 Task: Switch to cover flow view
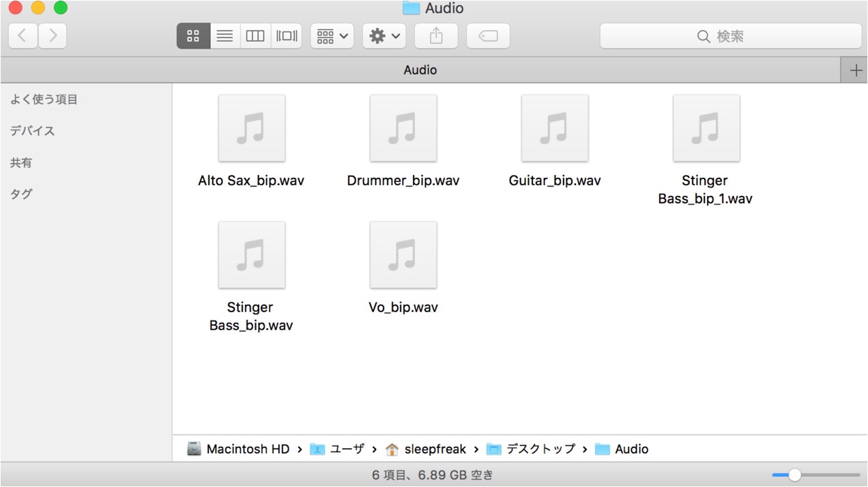(x=287, y=36)
